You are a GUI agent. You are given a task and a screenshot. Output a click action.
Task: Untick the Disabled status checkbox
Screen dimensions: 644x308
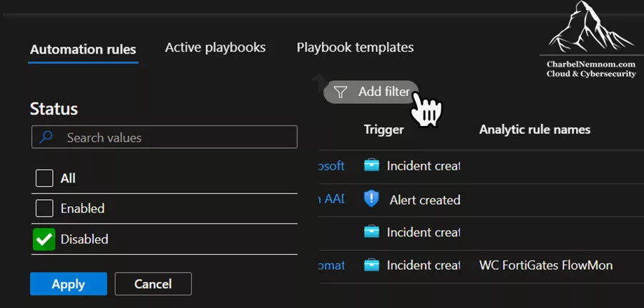pos(44,239)
